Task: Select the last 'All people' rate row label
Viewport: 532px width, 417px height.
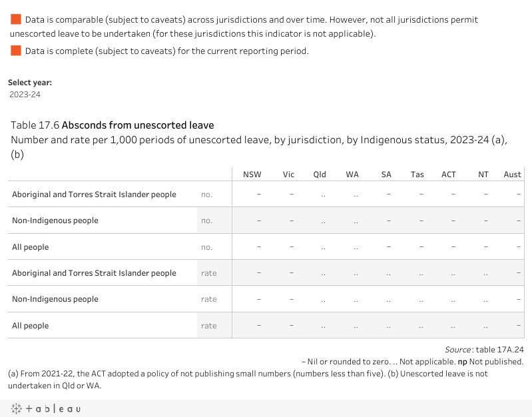Action: [31, 326]
